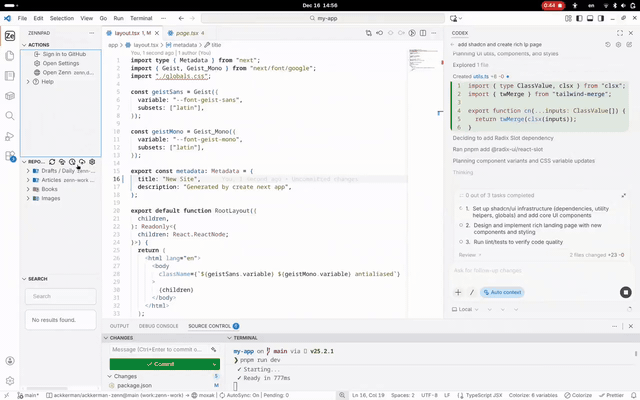Click the Open Changes editor icon
640x400 pixels.
[369, 33]
